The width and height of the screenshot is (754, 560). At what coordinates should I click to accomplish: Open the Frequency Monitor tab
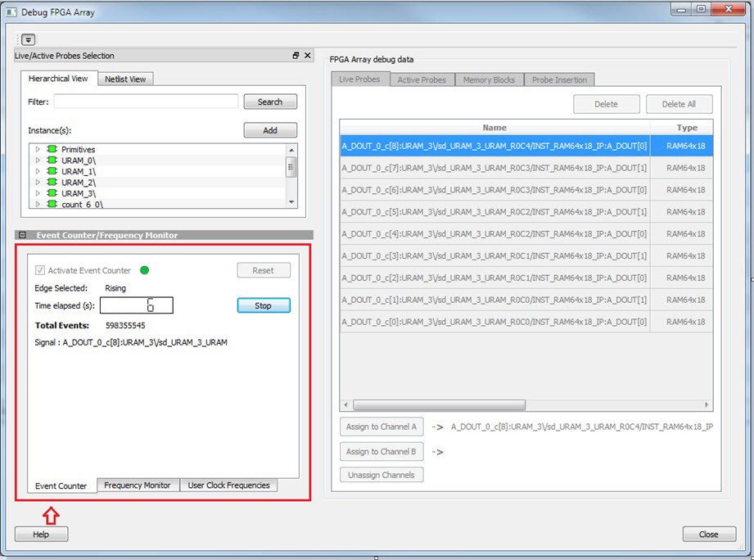point(137,485)
